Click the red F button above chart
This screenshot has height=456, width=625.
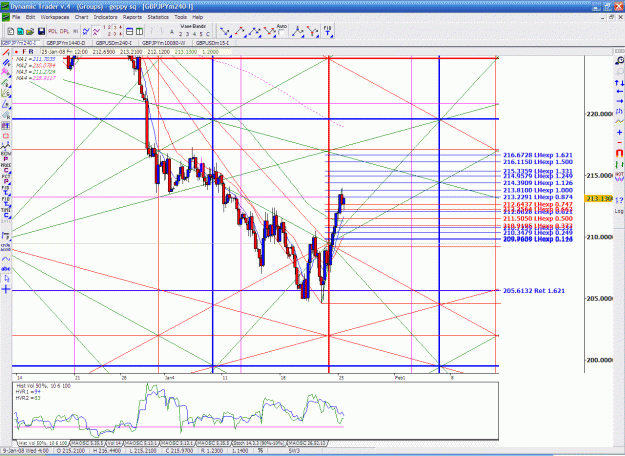point(24,52)
